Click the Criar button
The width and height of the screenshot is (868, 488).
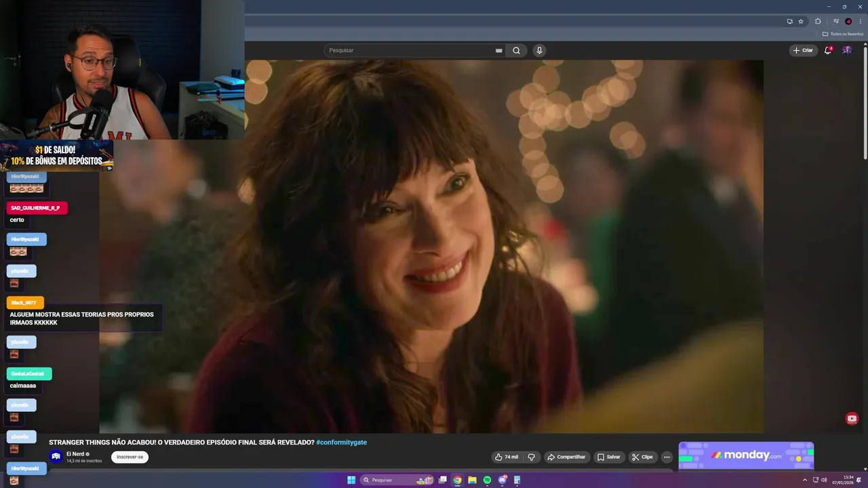(x=802, y=50)
